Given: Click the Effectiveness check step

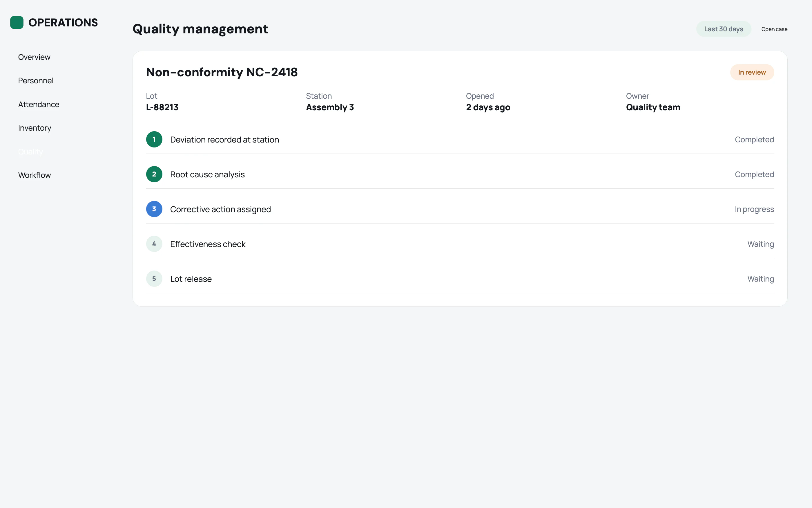Looking at the screenshot, I should click(x=460, y=244).
